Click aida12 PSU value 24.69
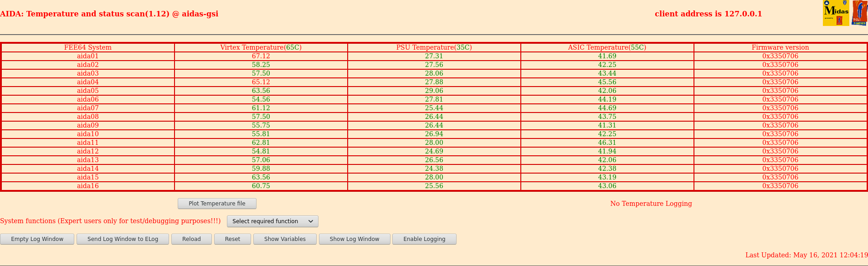This screenshot has height=266, width=868. pyautogui.click(x=434, y=151)
